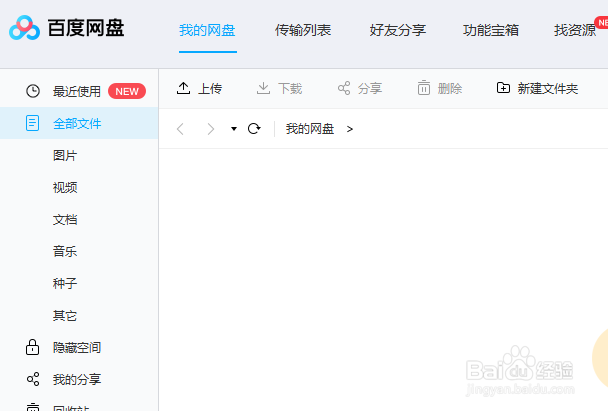608x411 pixels.
Task: Click the download arrow icon
Action: click(x=263, y=88)
